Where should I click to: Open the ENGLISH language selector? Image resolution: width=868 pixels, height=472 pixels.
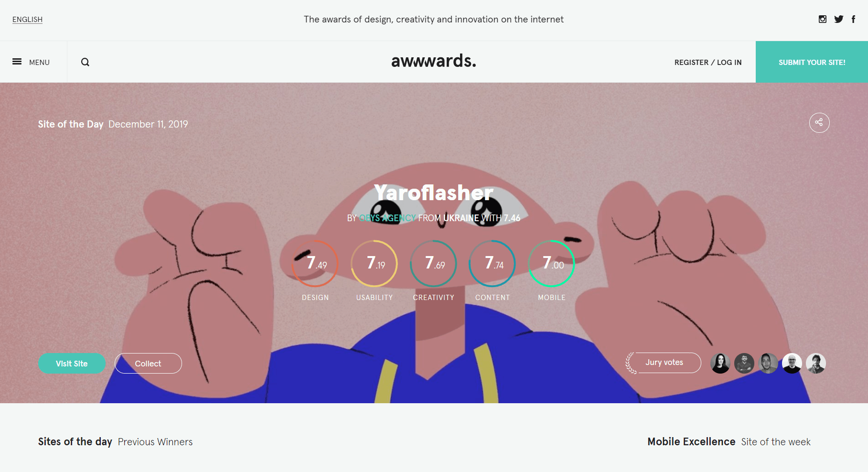(27, 20)
